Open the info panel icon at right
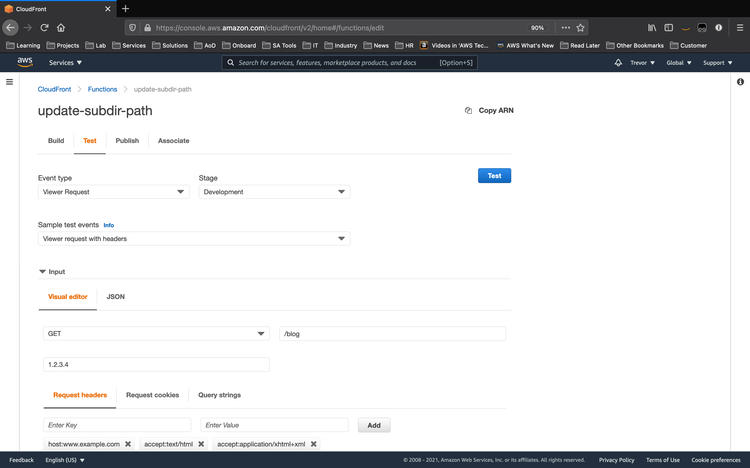 [740, 82]
